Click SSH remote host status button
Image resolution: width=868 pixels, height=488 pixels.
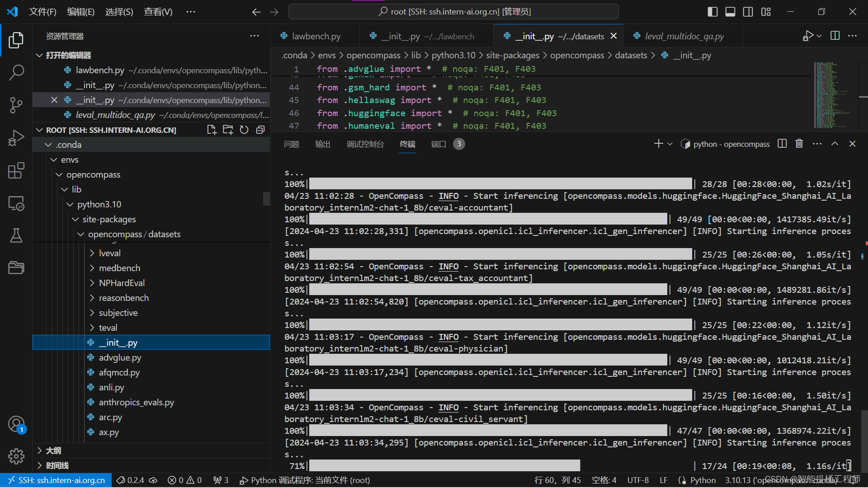click(56, 480)
